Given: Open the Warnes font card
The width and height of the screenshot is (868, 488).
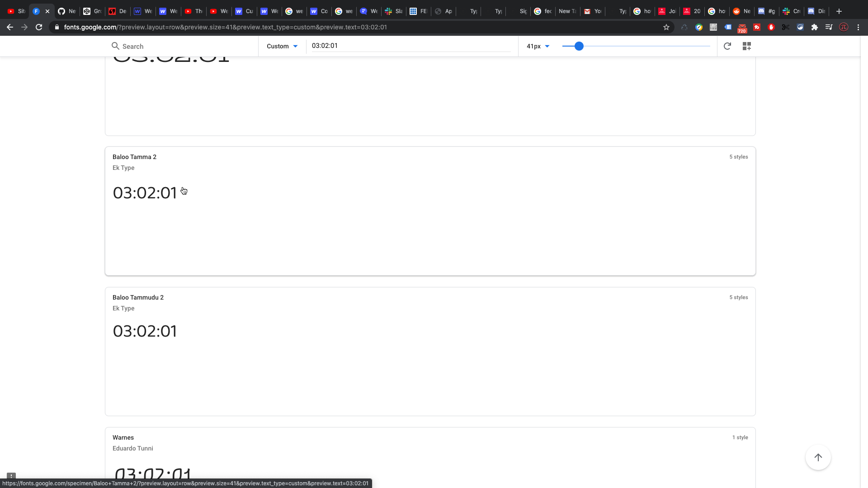Looking at the screenshot, I should click(430, 457).
